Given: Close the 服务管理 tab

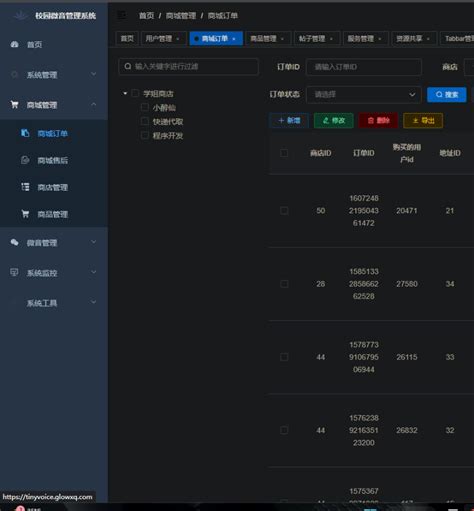Looking at the screenshot, I should coord(380,39).
